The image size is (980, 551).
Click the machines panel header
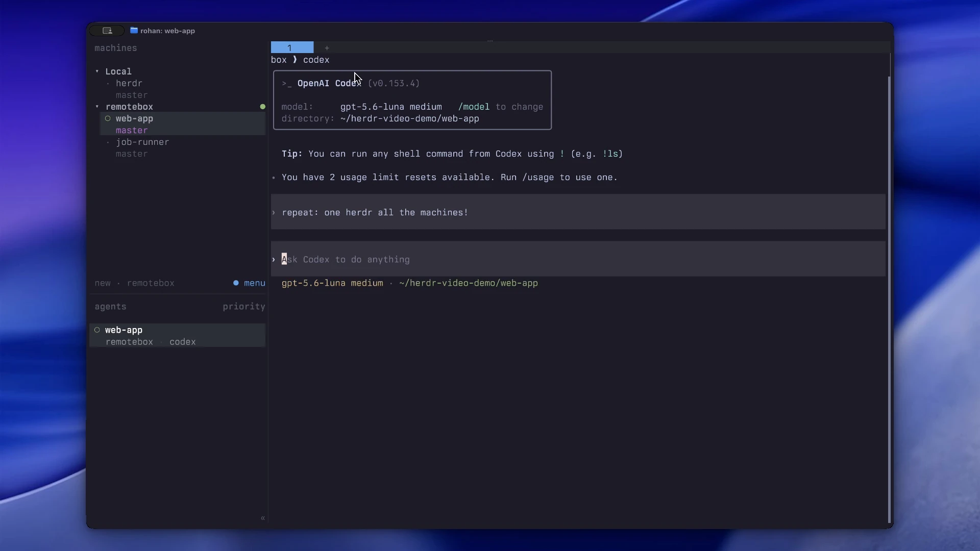[116, 48]
